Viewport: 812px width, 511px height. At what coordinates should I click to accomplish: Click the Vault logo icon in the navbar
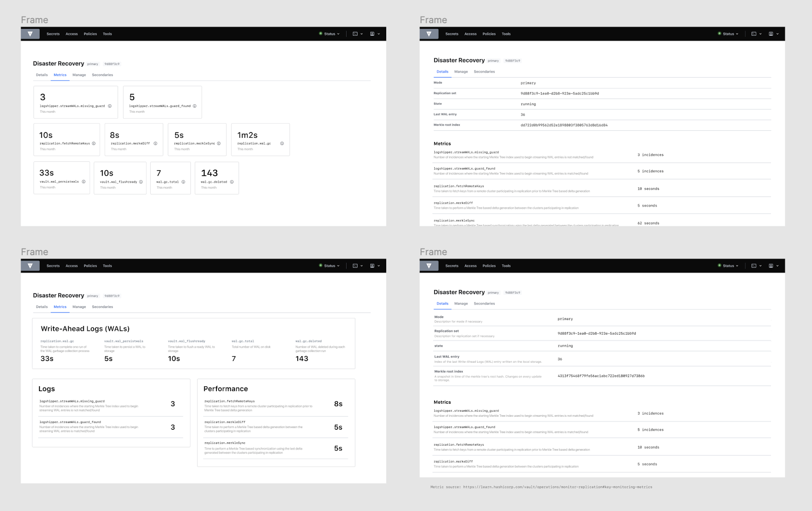tap(30, 34)
